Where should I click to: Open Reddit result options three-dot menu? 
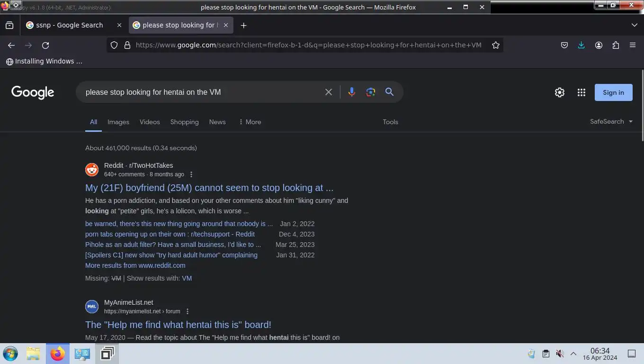pos(191,174)
